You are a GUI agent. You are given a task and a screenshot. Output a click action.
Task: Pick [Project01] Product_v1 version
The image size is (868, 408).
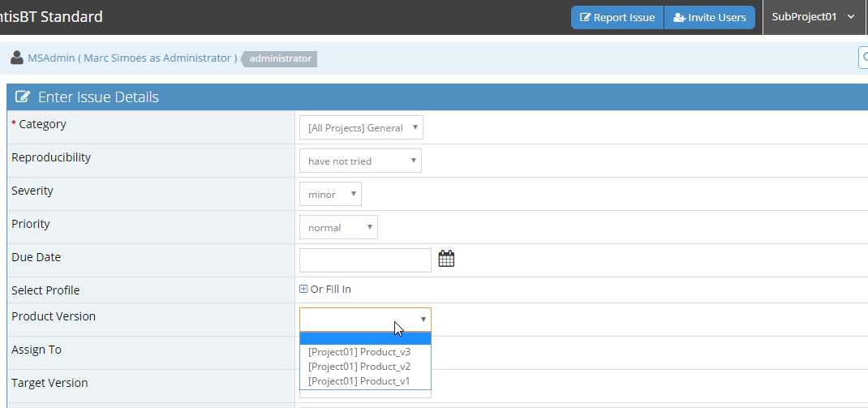[x=359, y=381]
